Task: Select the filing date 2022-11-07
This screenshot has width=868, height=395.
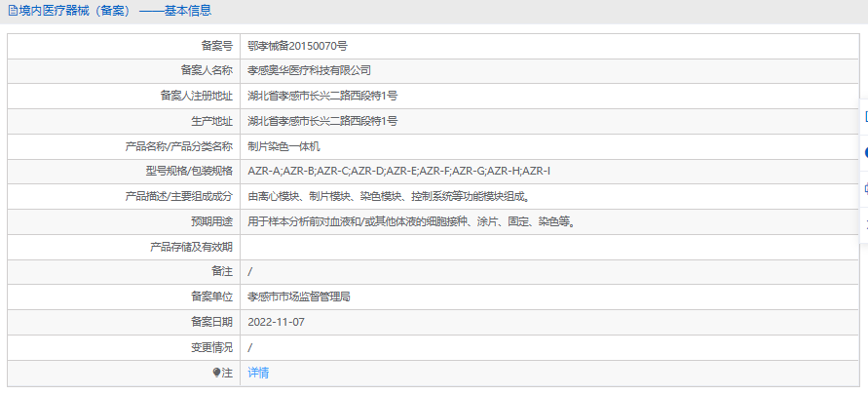Action: [277, 322]
